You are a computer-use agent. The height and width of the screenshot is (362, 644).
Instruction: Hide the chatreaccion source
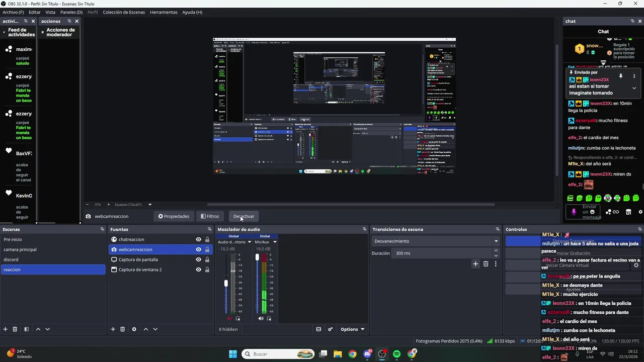[x=198, y=239]
